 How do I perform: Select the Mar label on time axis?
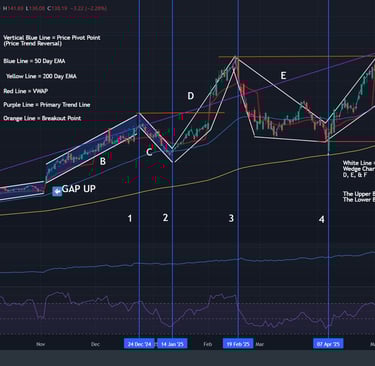260,344
